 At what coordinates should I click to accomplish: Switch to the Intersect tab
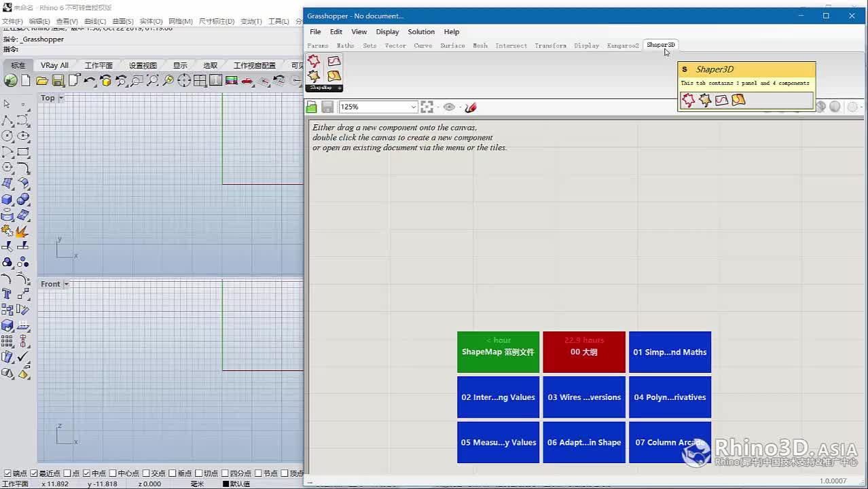click(511, 46)
